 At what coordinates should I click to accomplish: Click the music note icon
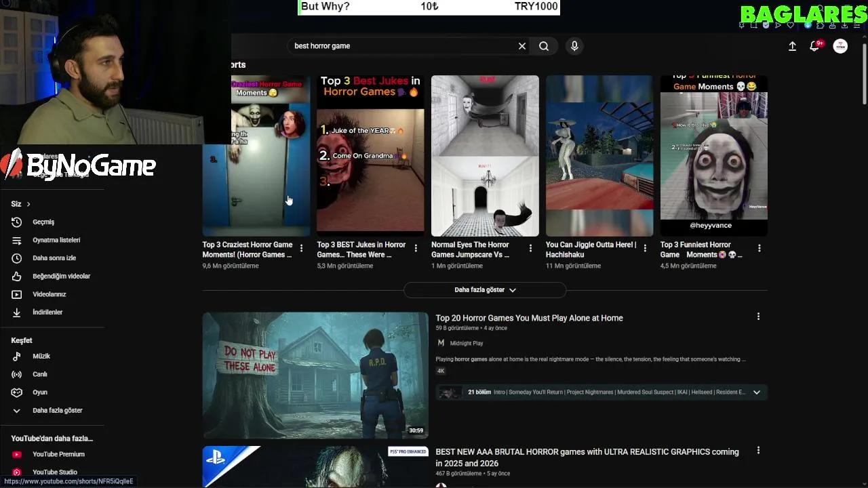coord(17,357)
